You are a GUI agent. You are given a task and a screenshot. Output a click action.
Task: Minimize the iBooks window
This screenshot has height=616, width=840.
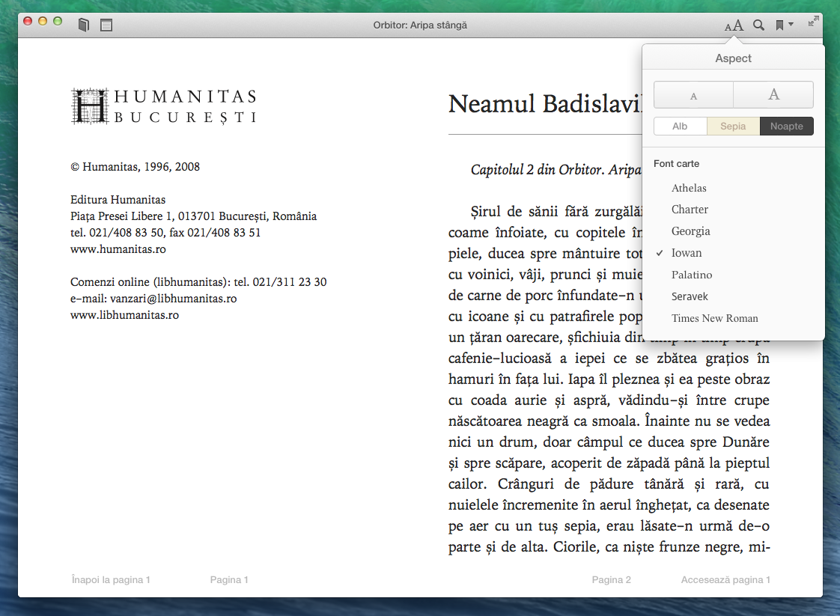coord(43,22)
